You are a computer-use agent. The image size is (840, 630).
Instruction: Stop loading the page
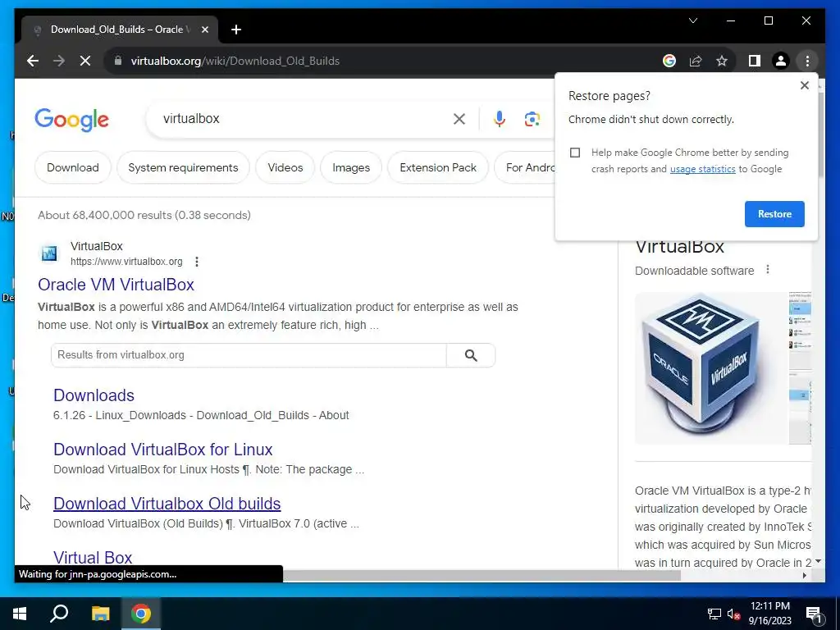pyautogui.click(x=85, y=61)
